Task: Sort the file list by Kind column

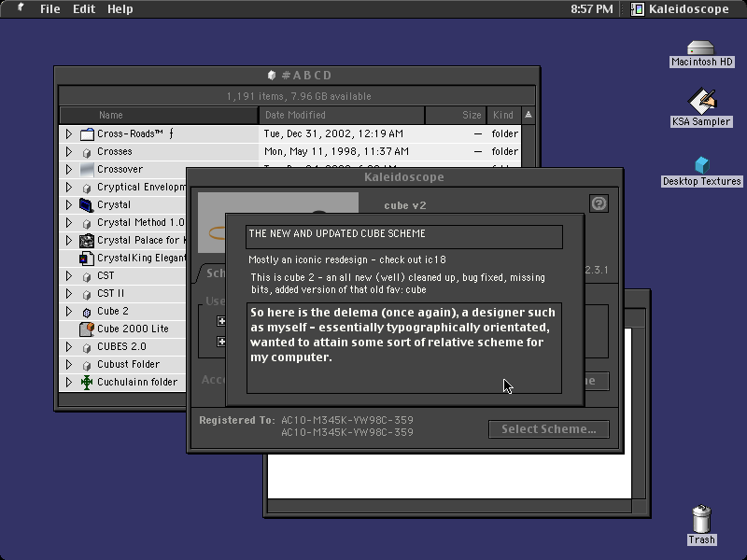Action: (503, 115)
